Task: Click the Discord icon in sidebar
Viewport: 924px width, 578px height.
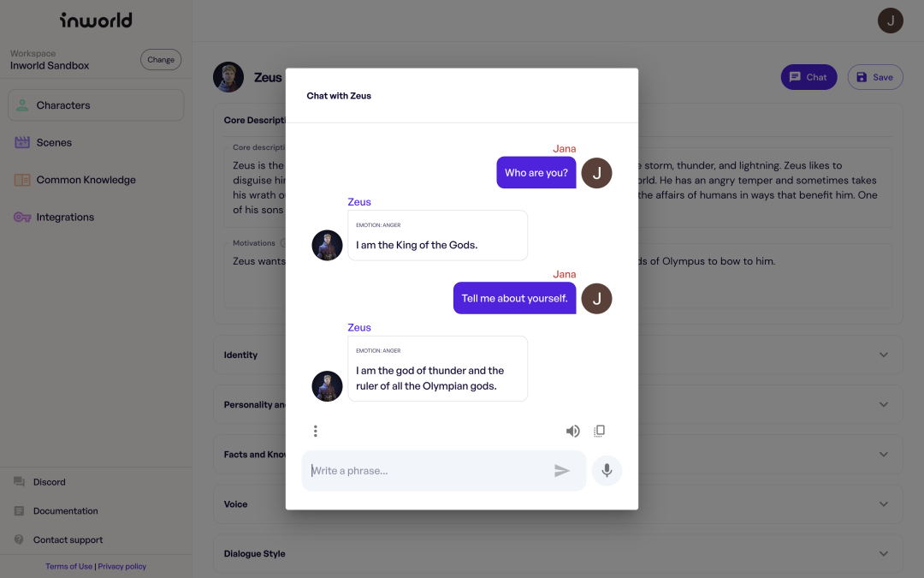Action: (x=19, y=482)
